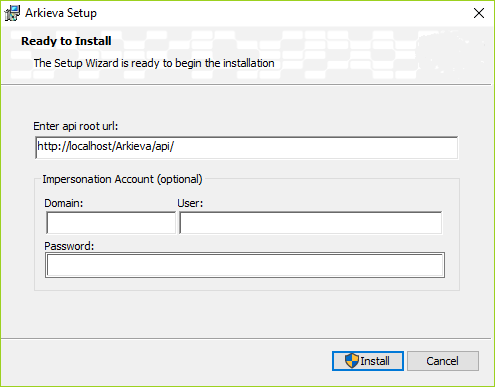This screenshot has height=387, width=495.
Task: Click 'Impersonation Account (optional)' group label
Action: (x=122, y=179)
